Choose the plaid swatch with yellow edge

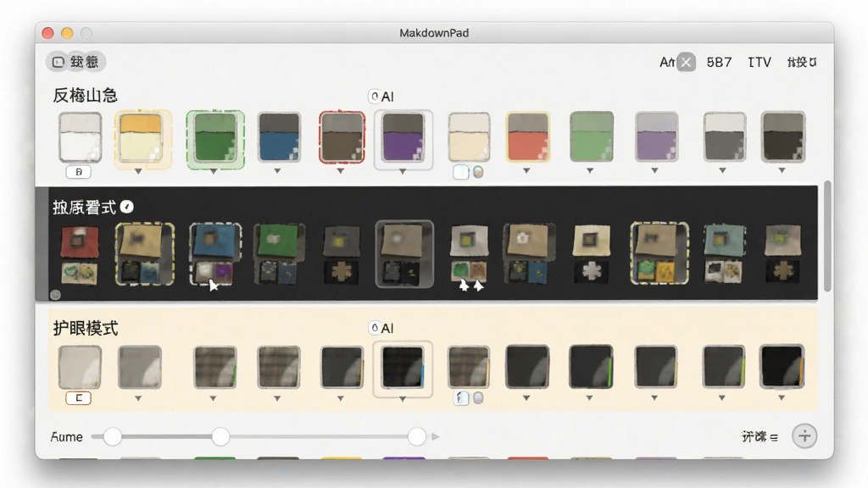469,367
